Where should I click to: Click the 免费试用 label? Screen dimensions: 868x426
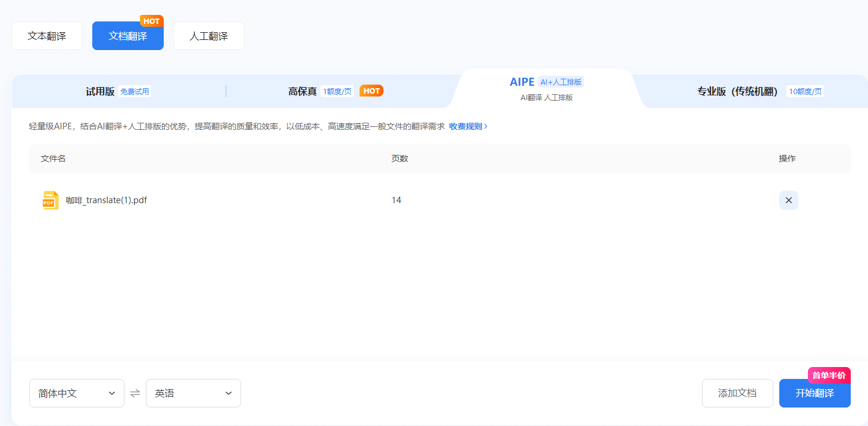pos(135,91)
